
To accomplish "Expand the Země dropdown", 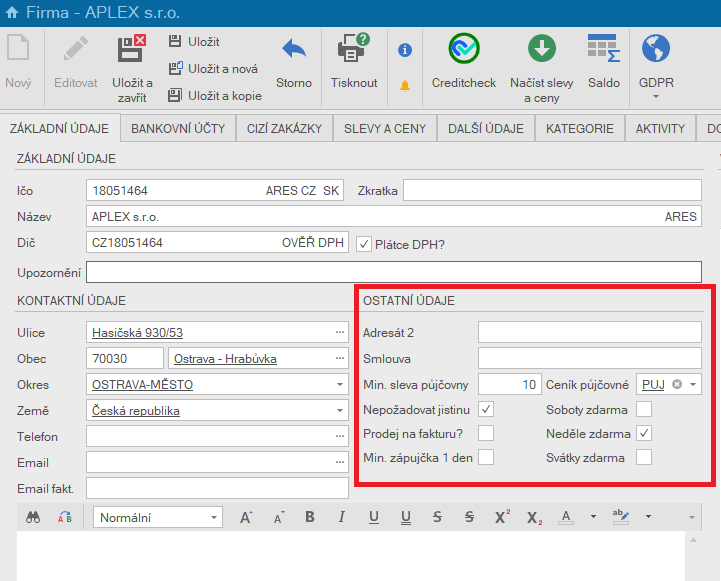I will click(340, 410).
